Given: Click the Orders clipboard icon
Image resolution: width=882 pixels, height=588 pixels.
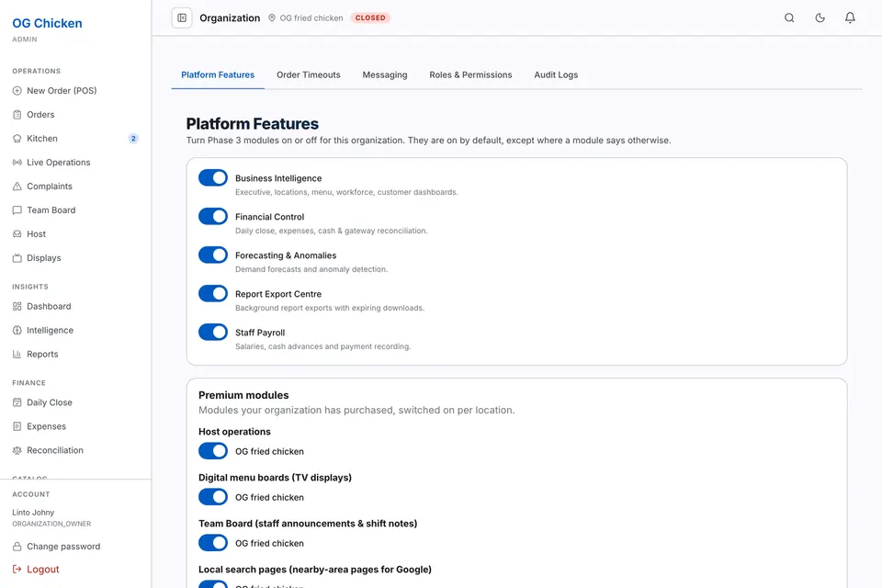Looking at the screenshot, I should 17,115.
